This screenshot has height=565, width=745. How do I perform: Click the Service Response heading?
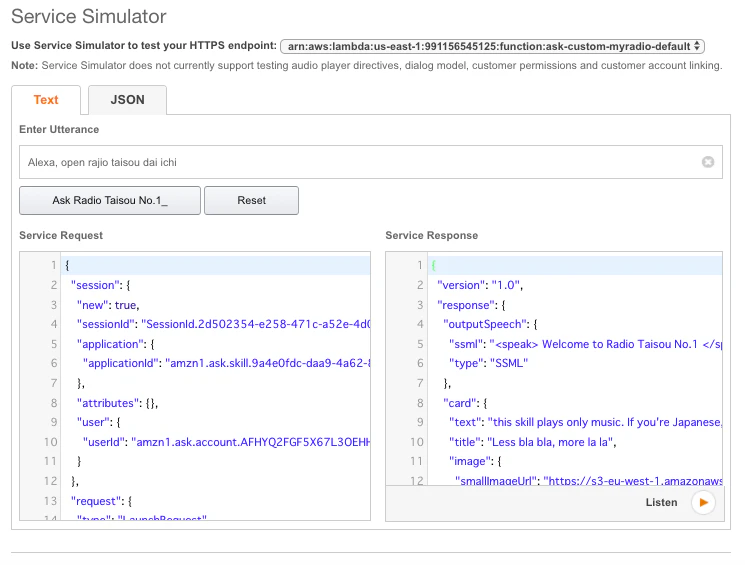pos(431,235)
